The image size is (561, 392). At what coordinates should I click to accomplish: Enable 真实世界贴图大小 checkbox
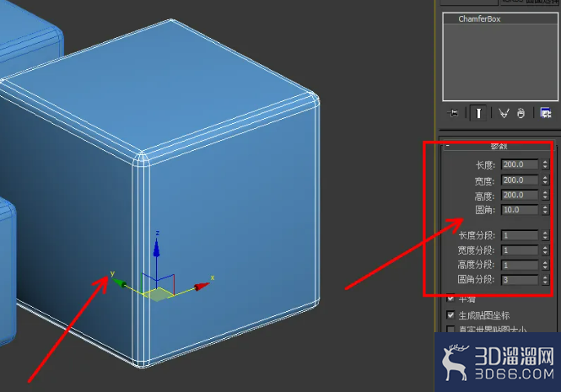click(x=450, y=329)
